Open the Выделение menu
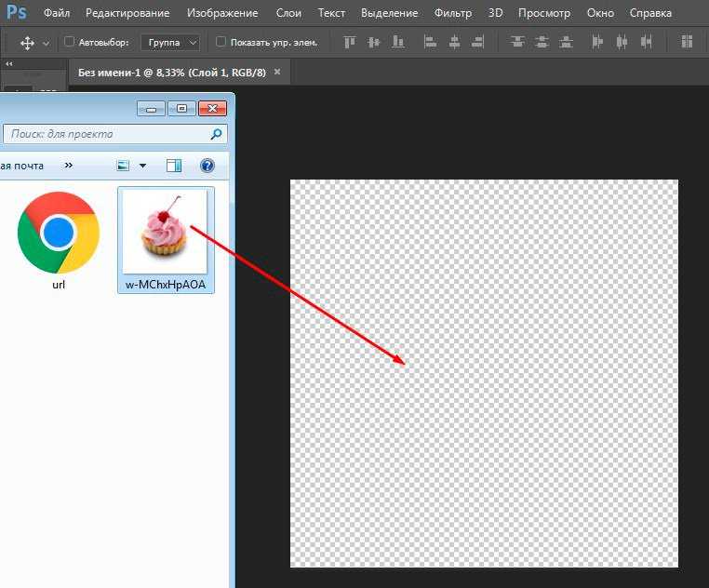The width and height of the screenshot is (709, 588). click(x=389, y=13)
